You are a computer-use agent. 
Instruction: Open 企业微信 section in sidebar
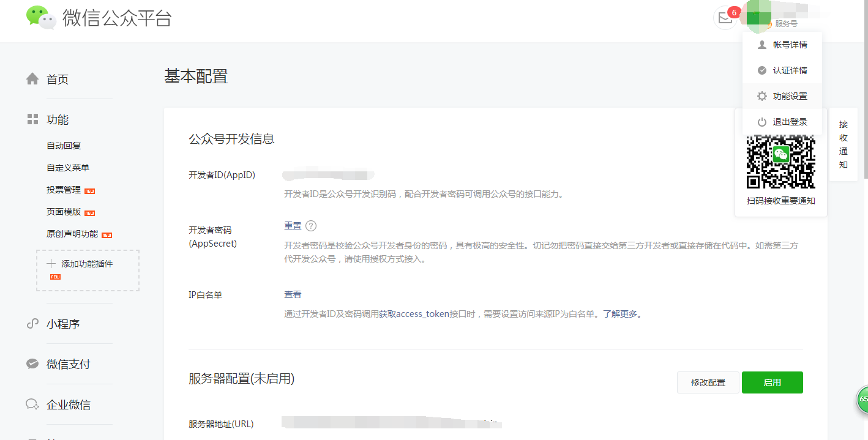(69, 405)
